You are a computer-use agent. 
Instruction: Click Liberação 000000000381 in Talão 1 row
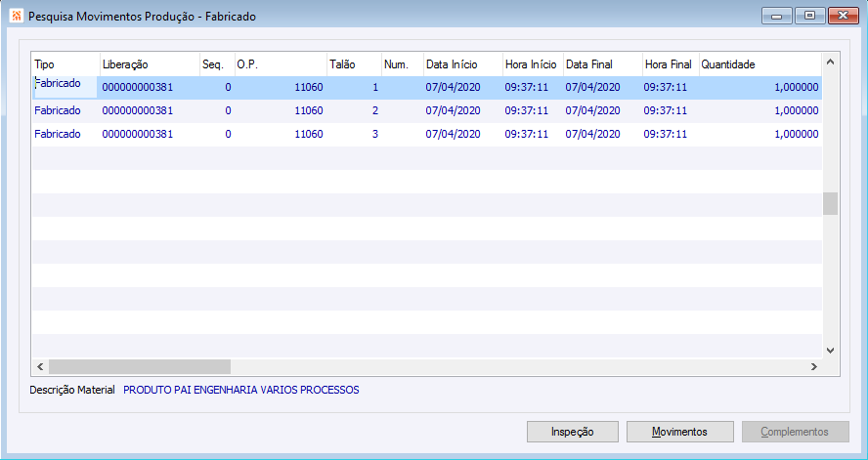(137, 87)
